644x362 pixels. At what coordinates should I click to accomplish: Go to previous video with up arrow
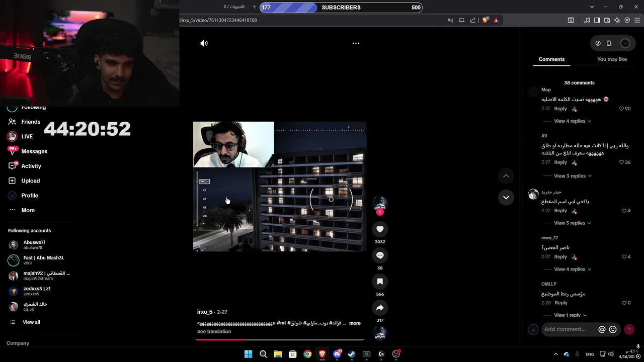pyautogui.click(x=506, y=176)
